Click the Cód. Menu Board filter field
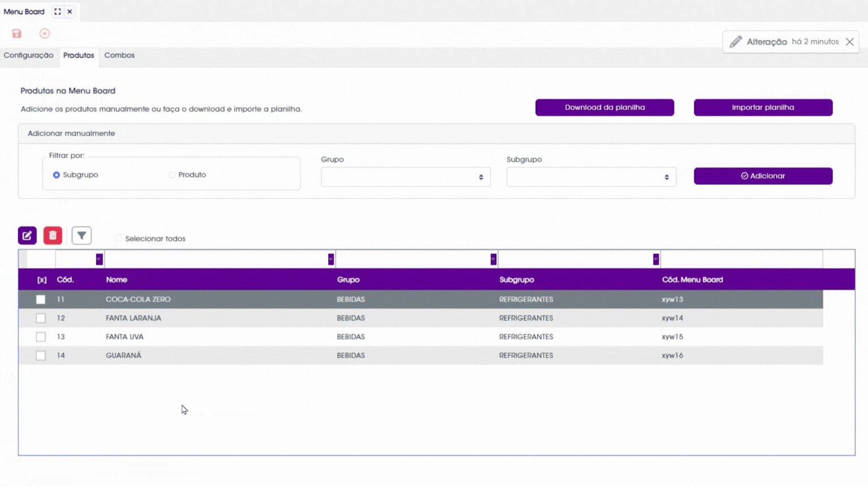Image resolution: width=868 pixels, height=487 pixels. tap(741, 259)
